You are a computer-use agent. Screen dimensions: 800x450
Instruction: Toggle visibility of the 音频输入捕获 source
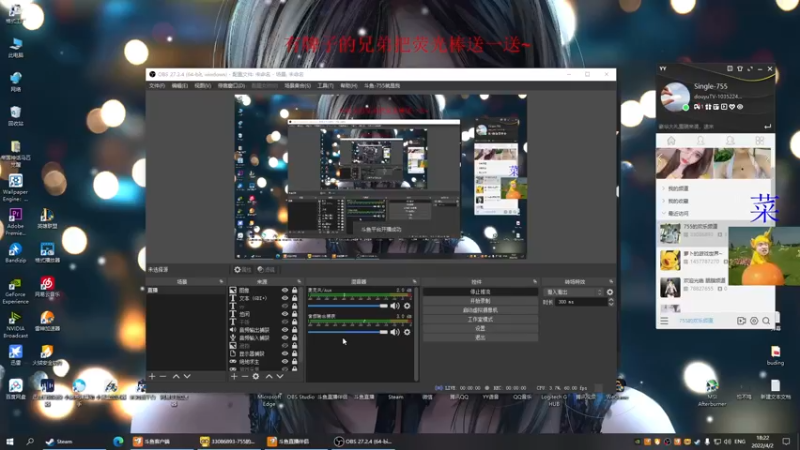(285, 338)
